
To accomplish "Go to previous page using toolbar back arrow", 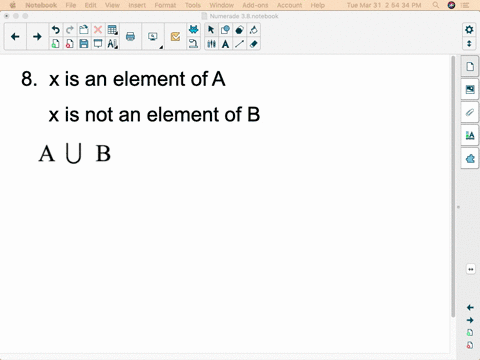I will 15,37.
